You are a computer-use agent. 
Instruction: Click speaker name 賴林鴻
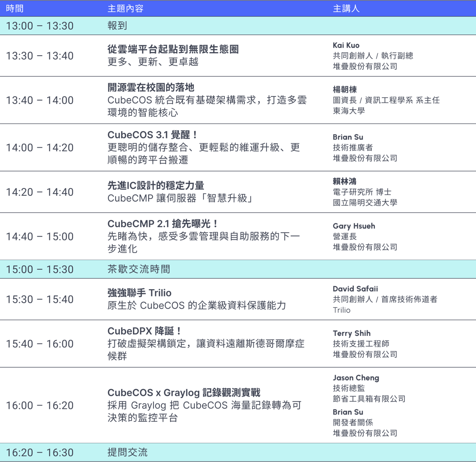click(x=345, y=181)
